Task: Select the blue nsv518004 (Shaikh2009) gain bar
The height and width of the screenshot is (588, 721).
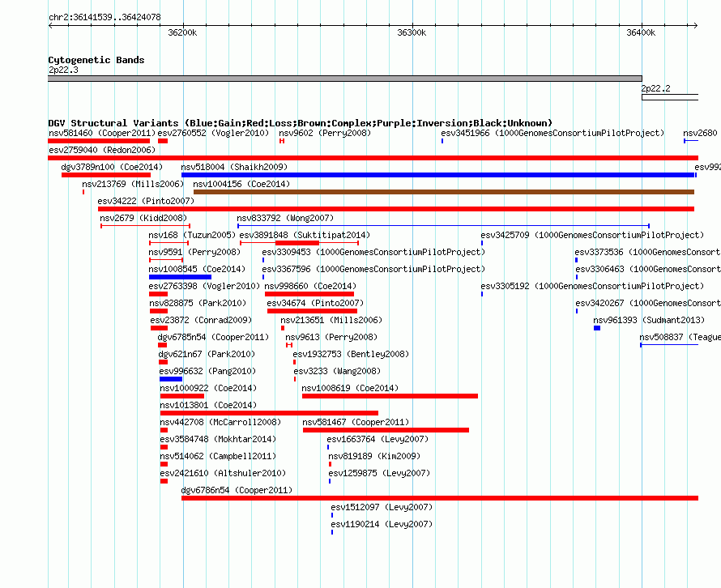Action: (437, 175)
